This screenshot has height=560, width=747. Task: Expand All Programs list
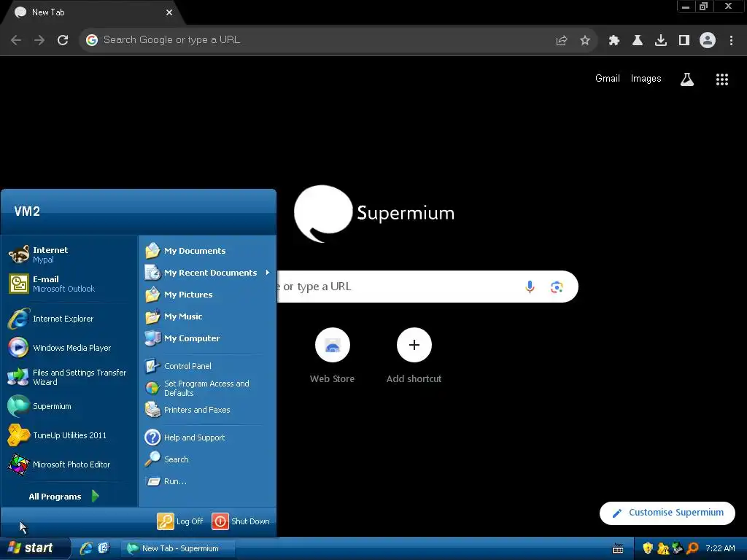[64, 497]
